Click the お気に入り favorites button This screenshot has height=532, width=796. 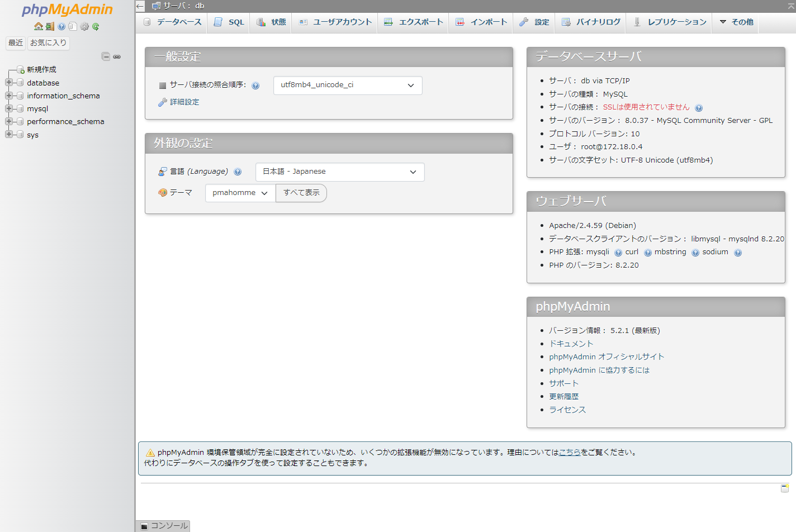tap(48, 43)
